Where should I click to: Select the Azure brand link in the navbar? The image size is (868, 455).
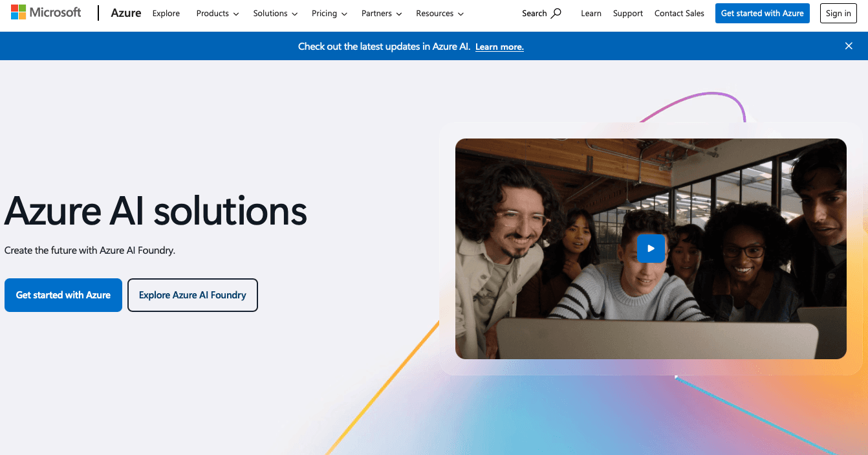125,12
